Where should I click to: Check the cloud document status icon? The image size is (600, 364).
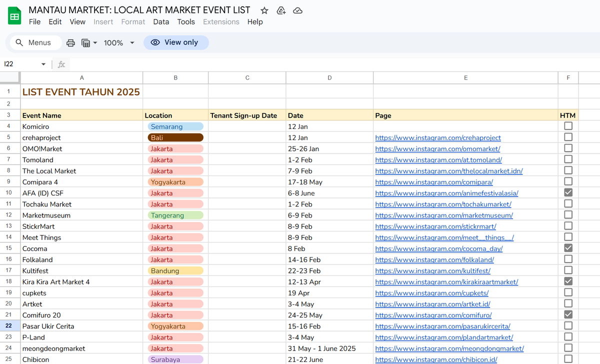[297, 10]
